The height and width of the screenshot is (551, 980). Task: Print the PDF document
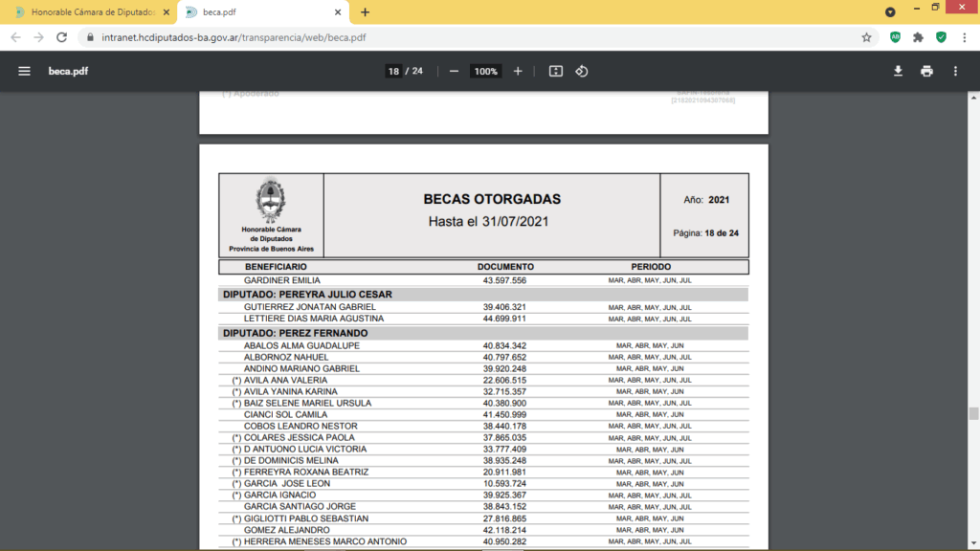pyautogui.click(x=926, y=71)
